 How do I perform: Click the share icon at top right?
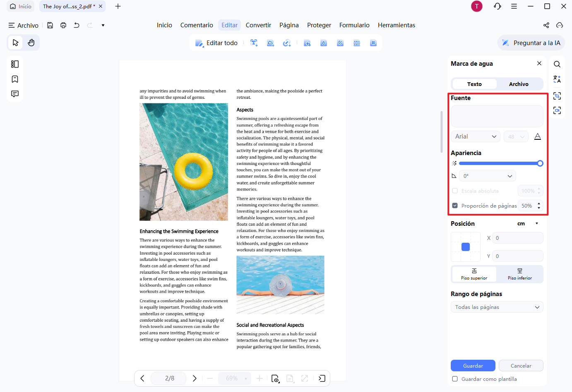[x=546, y=25]
